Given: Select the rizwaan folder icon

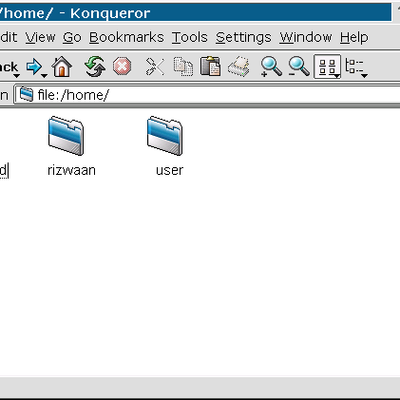Looking at the screenshot, I should [x=66, y=136].
